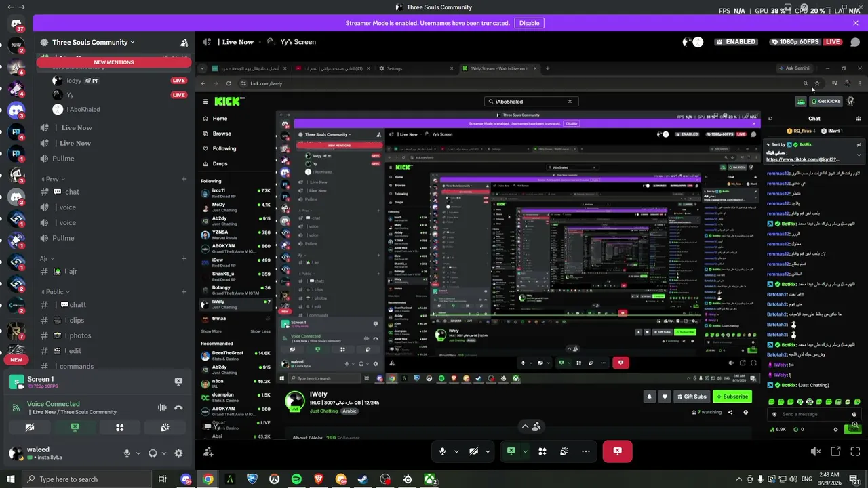Mute the stream audio speaker icon
This screenshot has height=488, width=868.
pyautogui.click(x=816, y=451)
